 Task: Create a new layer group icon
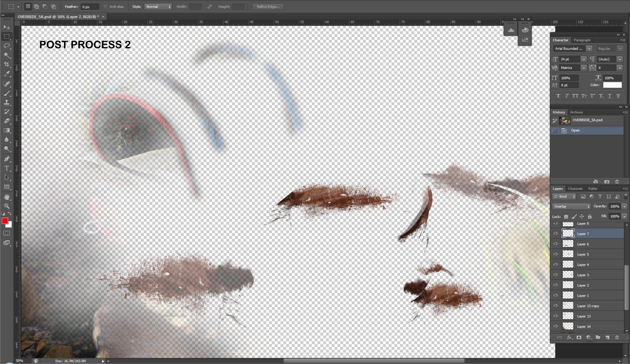[x=598, y=337]
